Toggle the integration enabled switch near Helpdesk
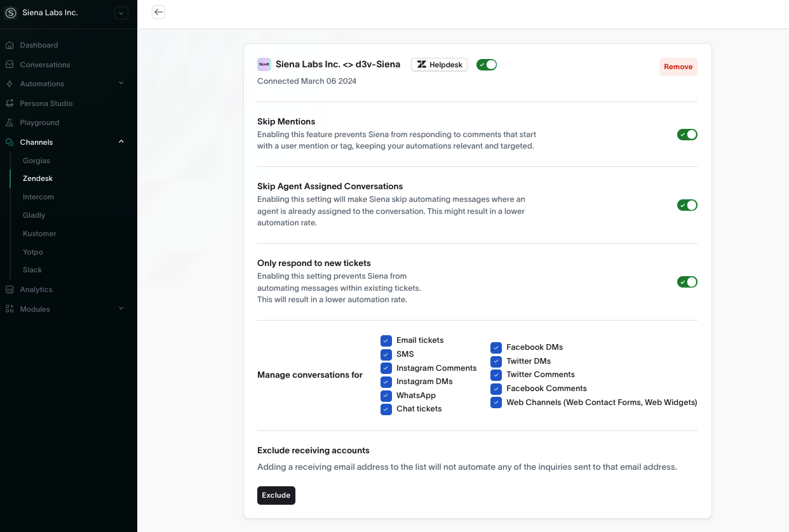 [487, 65]
